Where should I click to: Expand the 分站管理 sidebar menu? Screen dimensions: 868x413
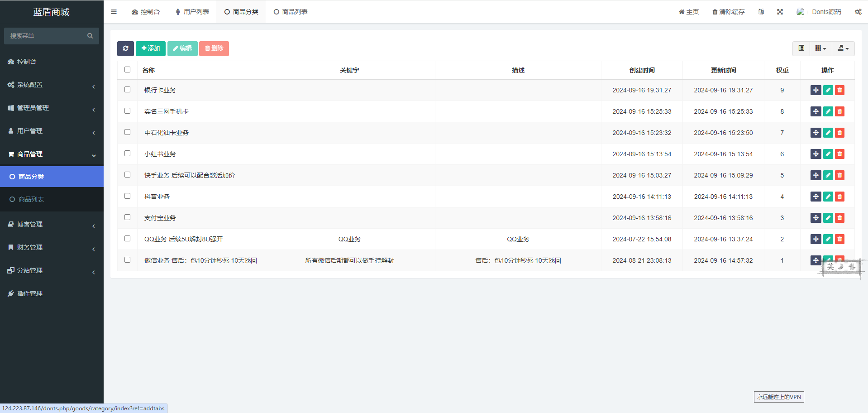click(52, 271)
